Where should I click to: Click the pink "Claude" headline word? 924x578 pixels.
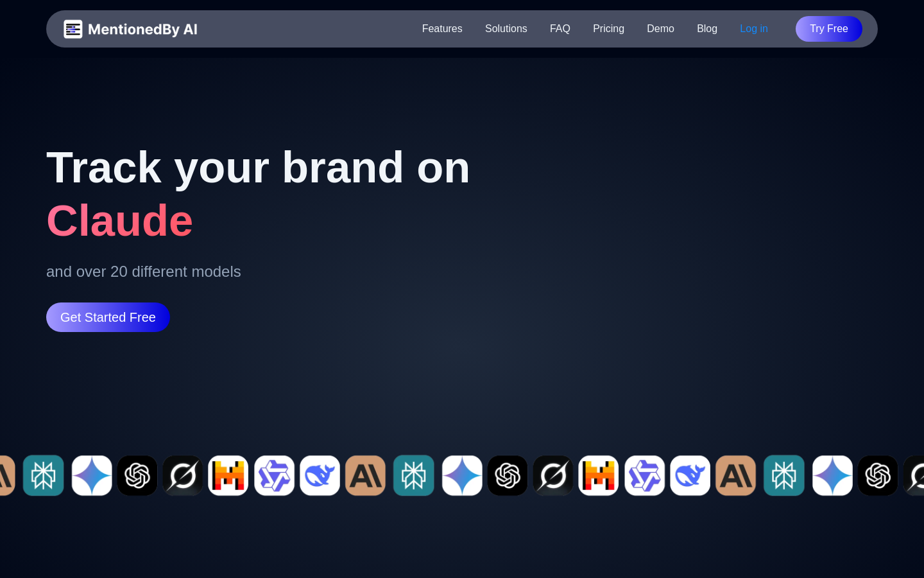pyautogui.click(x=119, y=221)
